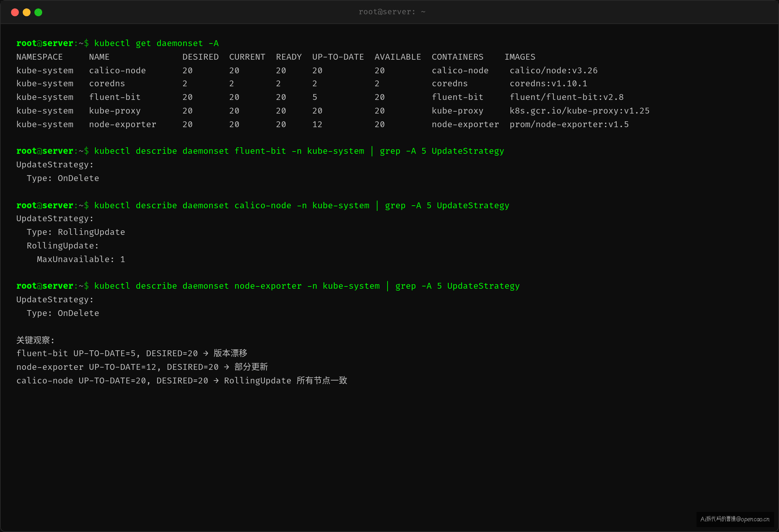Click the red close window button

pyautogui.click(x=15, y=12)
